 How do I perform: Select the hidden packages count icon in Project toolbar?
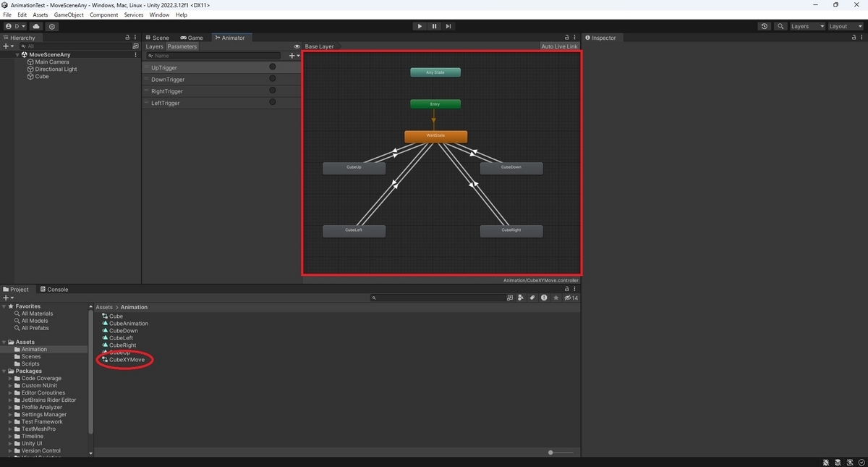pos(569,298)
